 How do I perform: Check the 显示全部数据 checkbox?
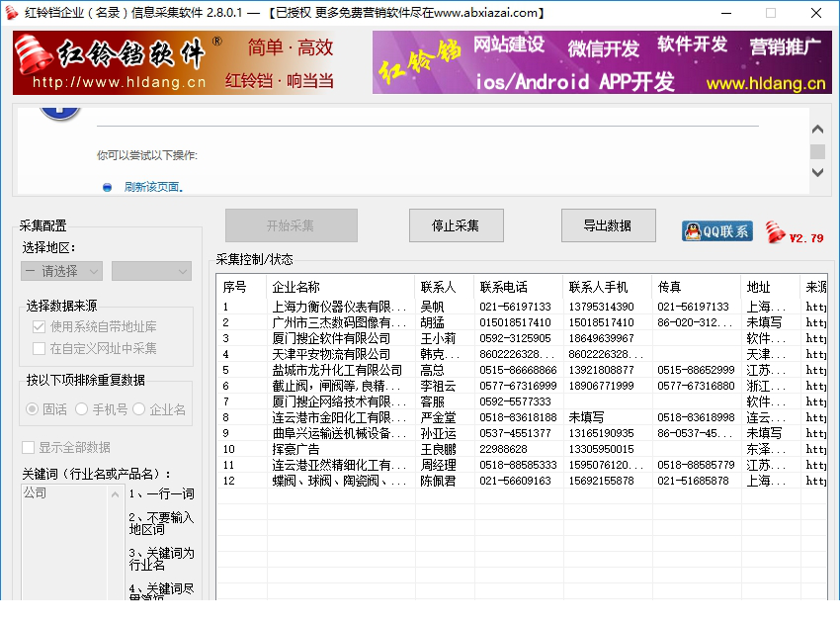(x=28, y=447)
